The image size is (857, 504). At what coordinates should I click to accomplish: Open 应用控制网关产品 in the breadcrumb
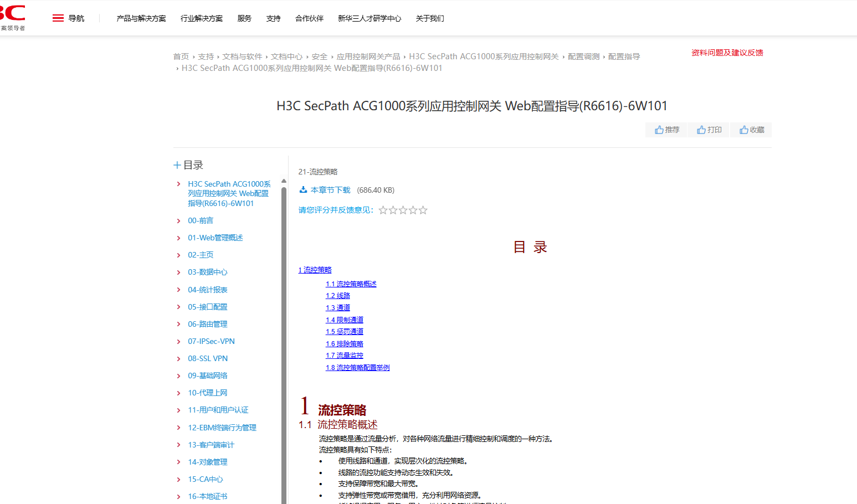coord(368,56)
